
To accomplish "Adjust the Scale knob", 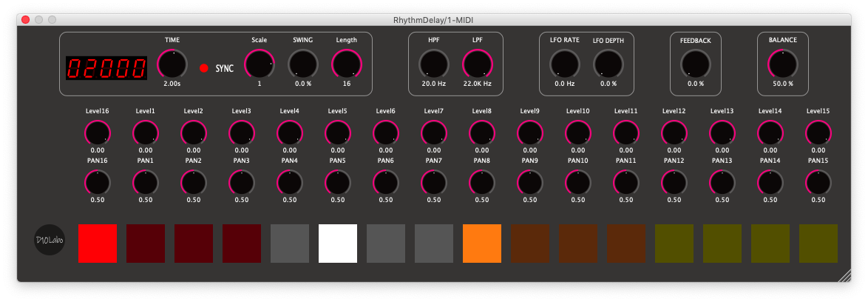I will (x=259, y=64).
